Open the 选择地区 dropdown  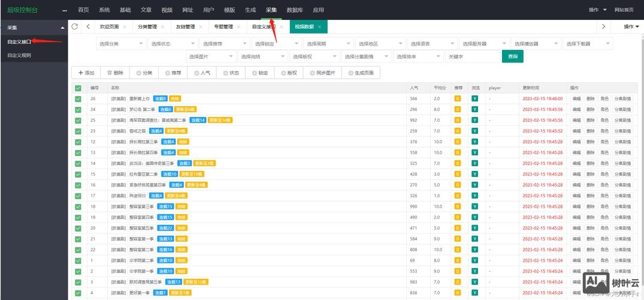click(380, 44)
